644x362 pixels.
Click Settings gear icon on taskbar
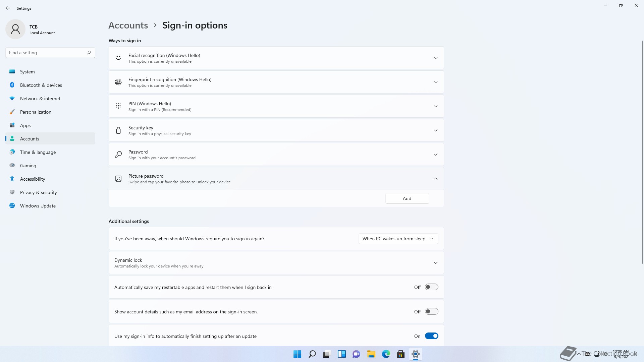coord(415,354)
